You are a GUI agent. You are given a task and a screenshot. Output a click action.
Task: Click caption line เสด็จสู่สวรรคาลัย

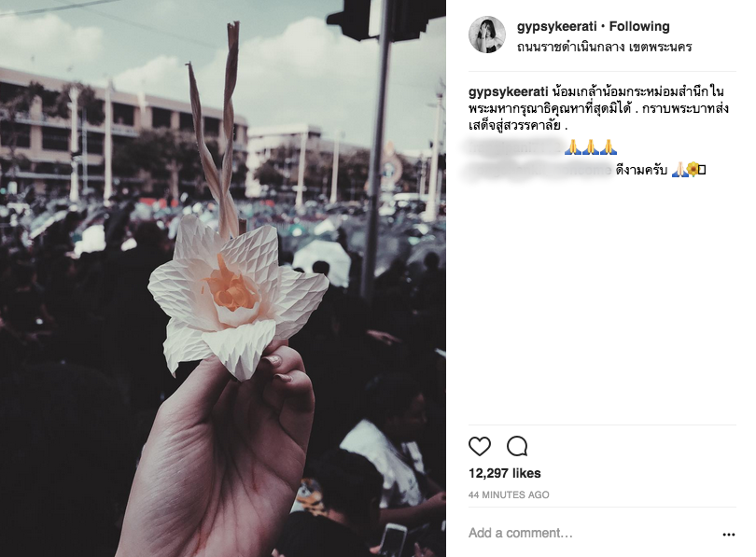tap(518, 125)
